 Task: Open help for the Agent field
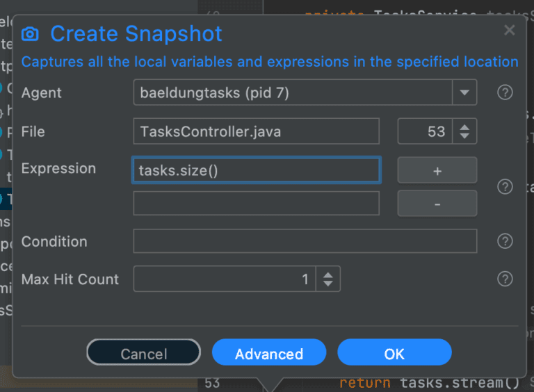click(505, 92)
